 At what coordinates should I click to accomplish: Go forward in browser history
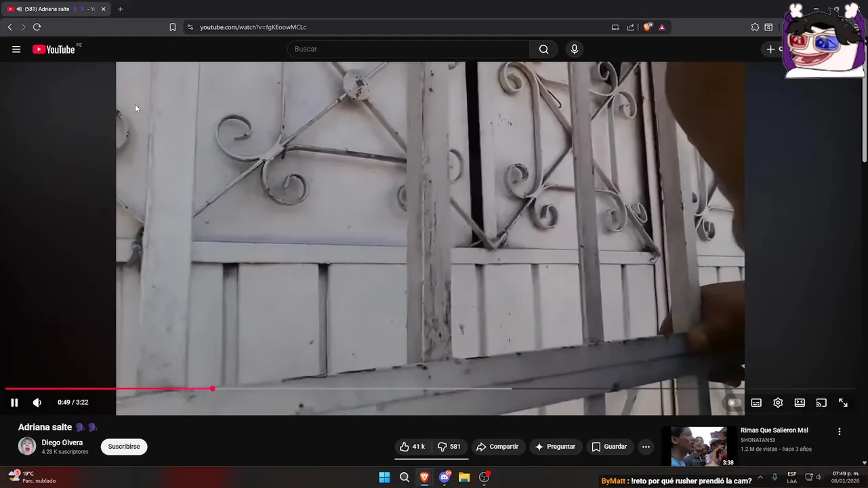(23, 27)
